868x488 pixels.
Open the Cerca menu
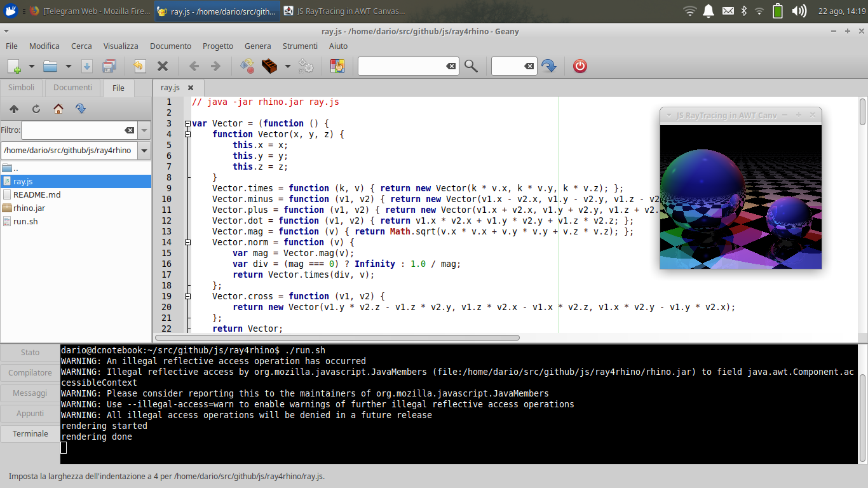click(81, 46)
